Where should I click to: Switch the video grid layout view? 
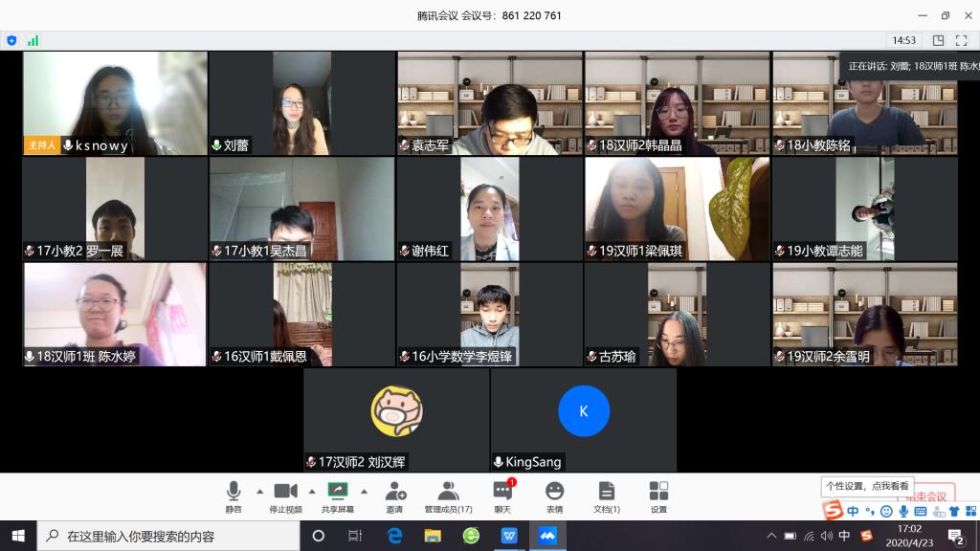pos(938,40)
